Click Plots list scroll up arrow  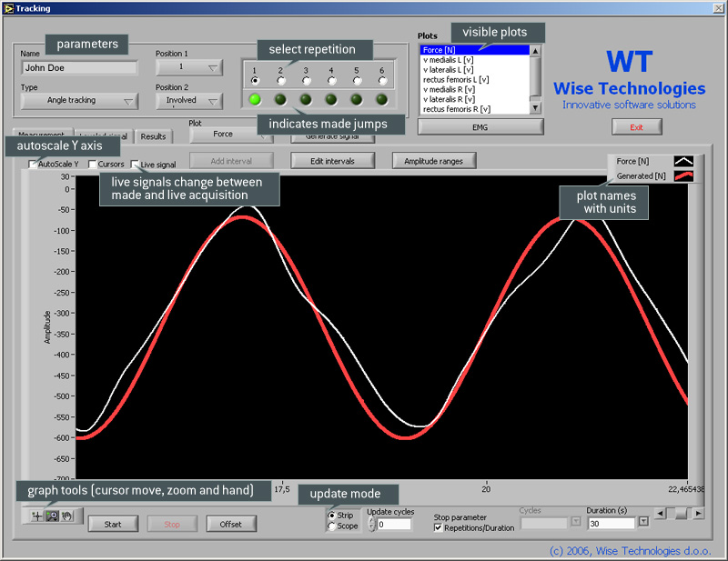(535, 51)
